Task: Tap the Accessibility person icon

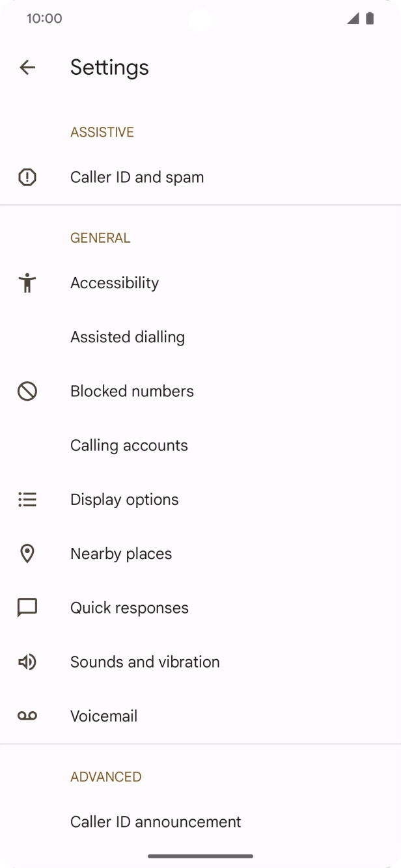Action: [x=27, y=283]
